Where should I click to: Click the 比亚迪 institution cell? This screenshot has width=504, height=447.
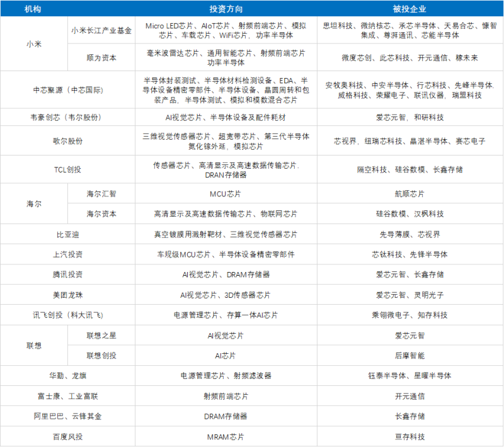pos(68,234)
